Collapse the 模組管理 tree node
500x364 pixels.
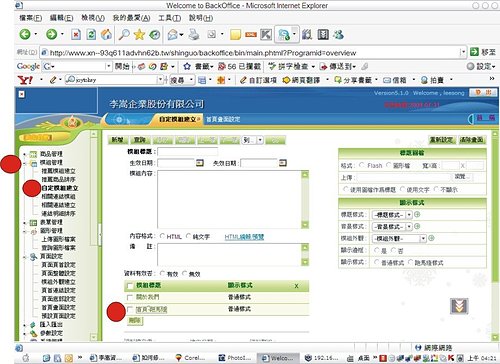coord(25,163)
